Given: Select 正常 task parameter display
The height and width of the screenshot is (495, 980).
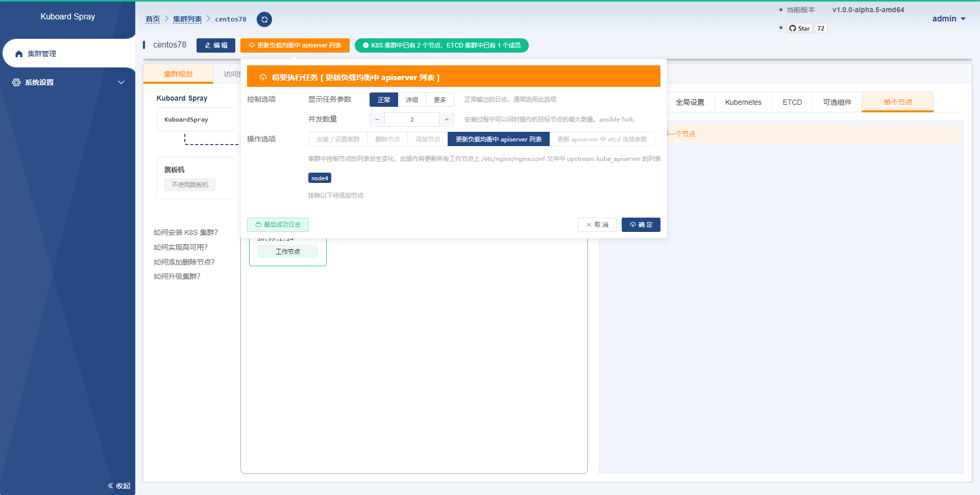Looking at the screenshot, I should 384,100.
